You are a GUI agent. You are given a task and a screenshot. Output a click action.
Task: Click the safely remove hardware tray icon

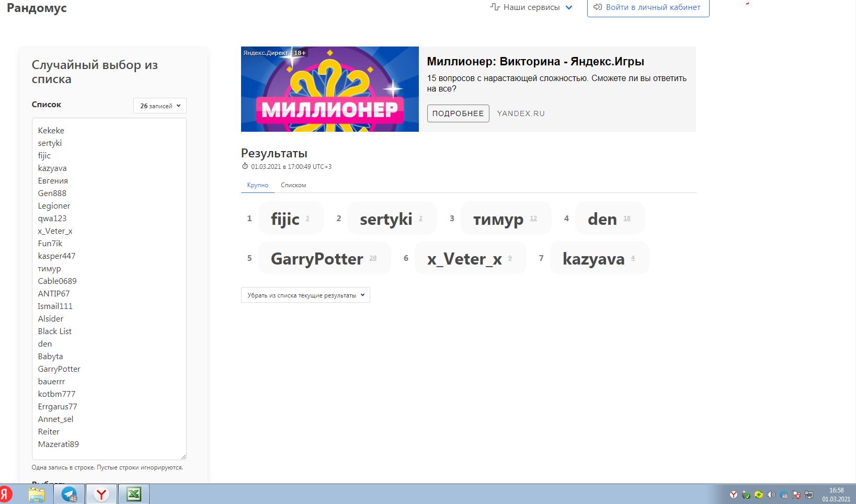[x=746, y=495]
